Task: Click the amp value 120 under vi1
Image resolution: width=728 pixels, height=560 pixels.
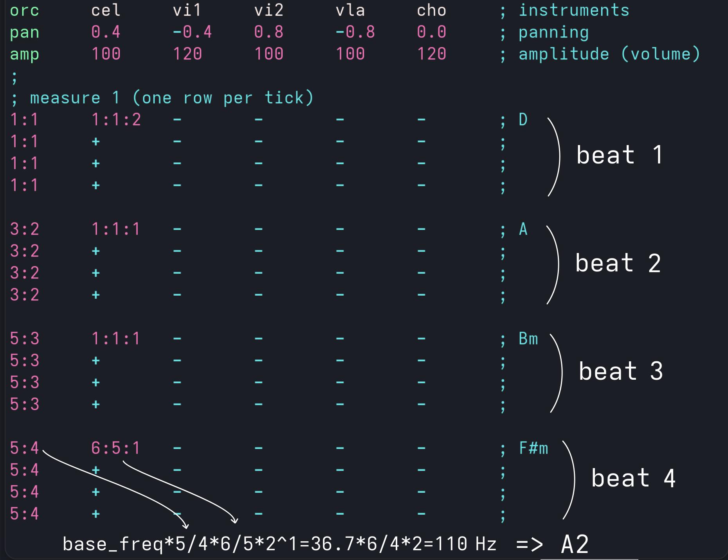Action: pyautogui.click(x=187, y=54)
